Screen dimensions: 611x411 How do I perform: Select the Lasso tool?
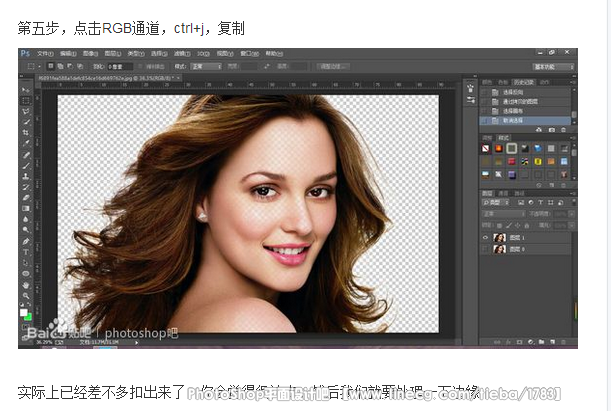tap(26, 111)
